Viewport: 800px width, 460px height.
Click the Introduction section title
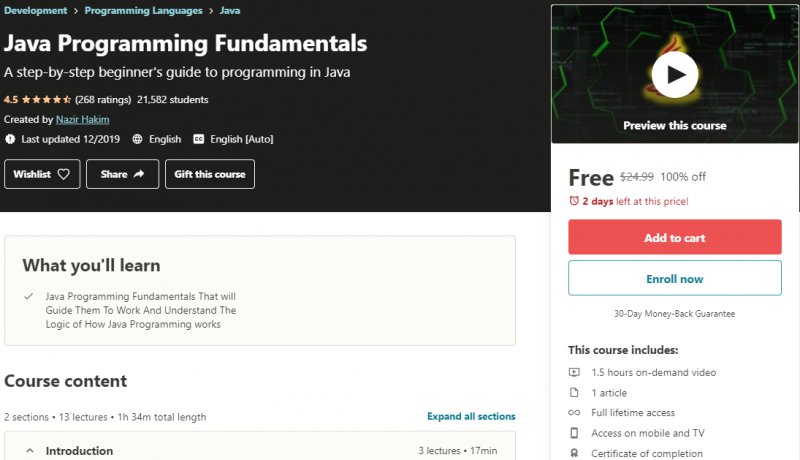[x=79, y=451]
